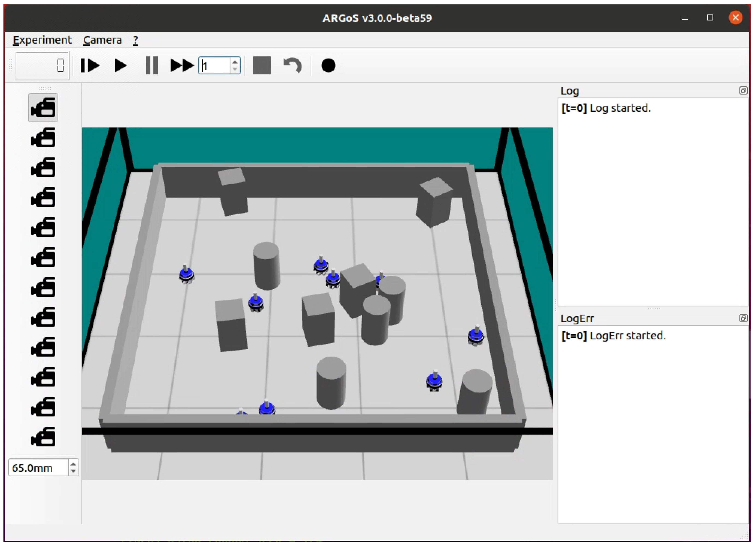Screen dimensions: 756x549
Task: Increase the 65.0mm focal length value
Action: 73,465
